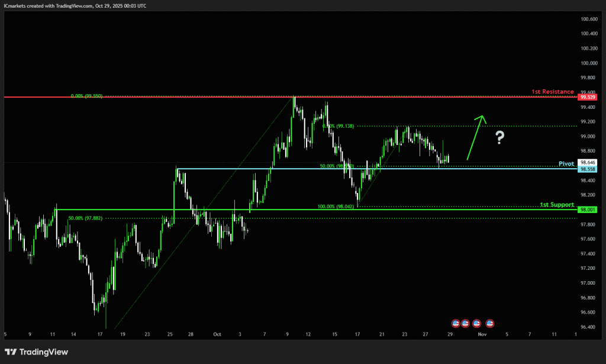This screenshot has height=364, width=606.
Task: Click the third US flag economic event icon
Action: tap(476, 323)
